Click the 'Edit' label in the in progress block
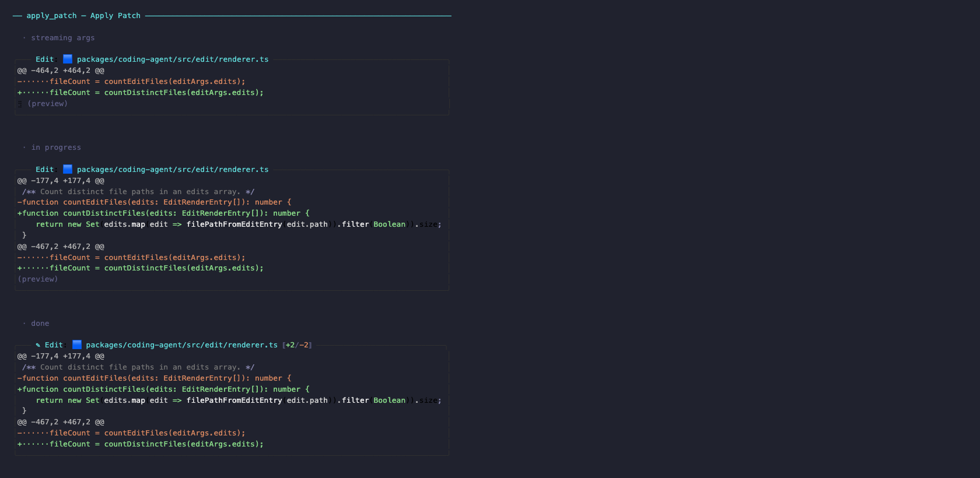 click(44, 170)
